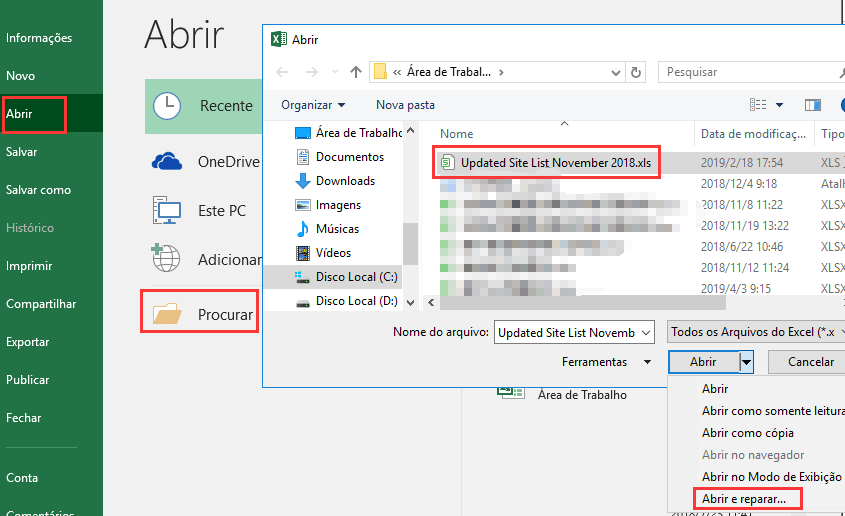
Task: Click the Adicionar um Local globe icon
Action: click(166, 257)
